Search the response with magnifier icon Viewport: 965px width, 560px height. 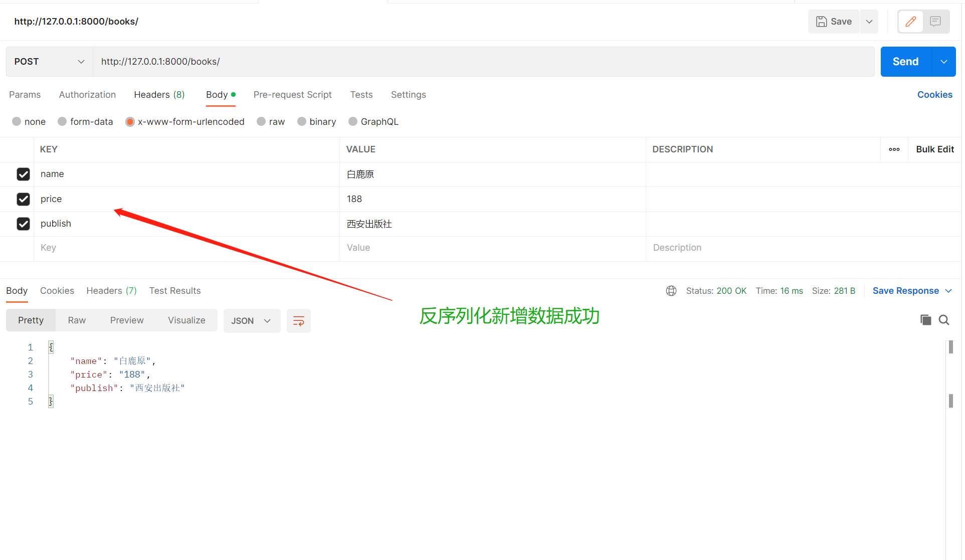944,320
